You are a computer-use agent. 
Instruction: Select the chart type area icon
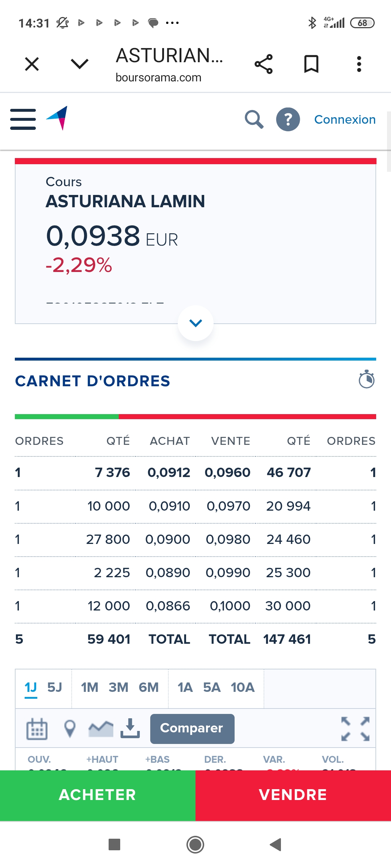101,728
